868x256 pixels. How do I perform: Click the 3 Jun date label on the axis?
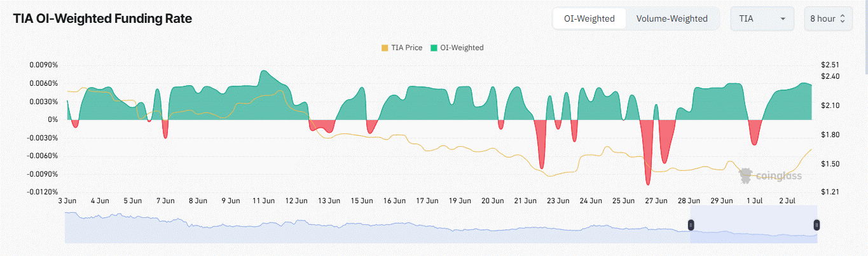click(x=67, y=201)
